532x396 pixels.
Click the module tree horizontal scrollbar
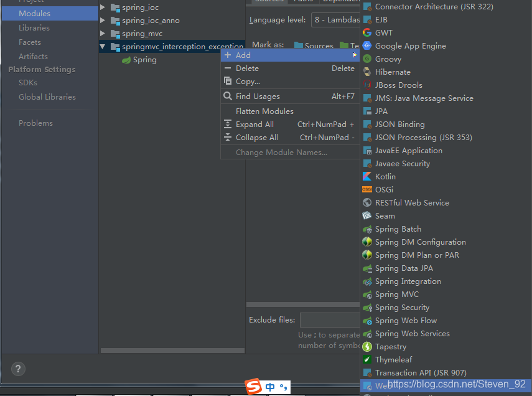click(x=173, y=351)
